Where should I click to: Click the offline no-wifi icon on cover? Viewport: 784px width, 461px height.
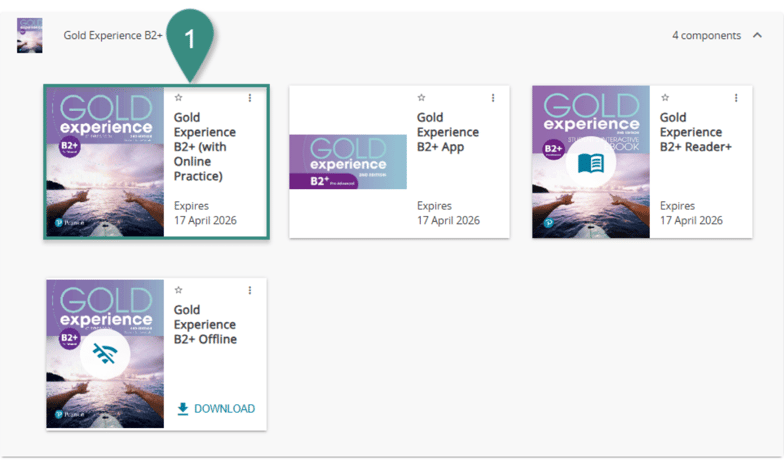(x=104, y=353)
